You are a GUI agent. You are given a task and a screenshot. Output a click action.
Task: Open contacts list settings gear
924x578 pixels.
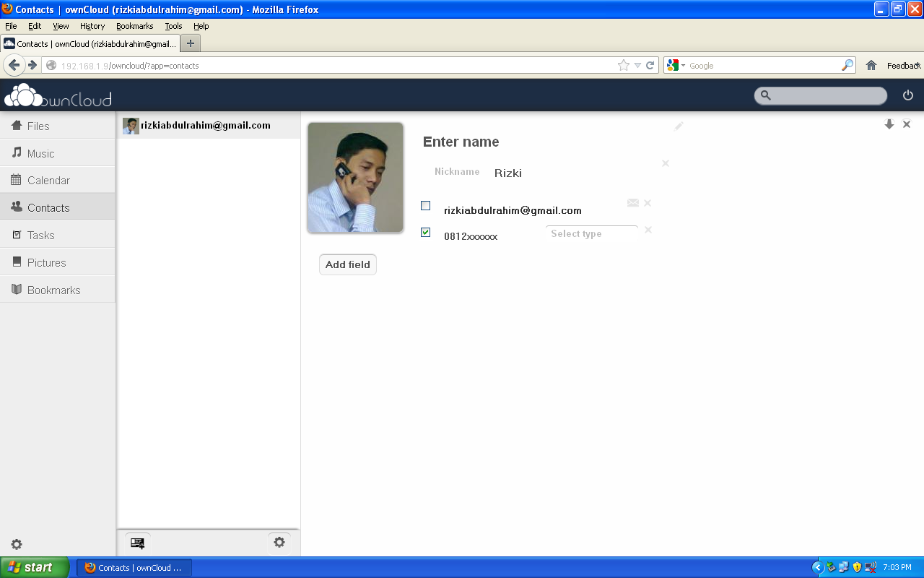279,542
